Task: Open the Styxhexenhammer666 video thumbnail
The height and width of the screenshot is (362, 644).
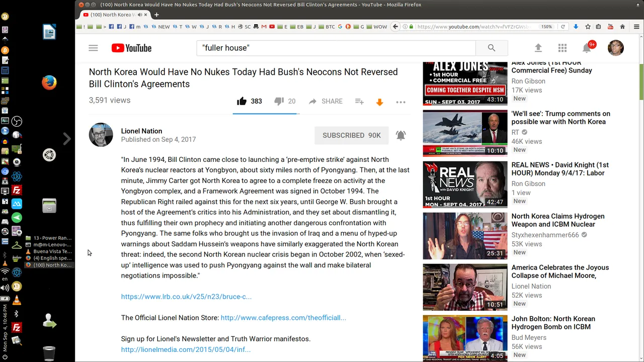Action: (x=465, y=236)
